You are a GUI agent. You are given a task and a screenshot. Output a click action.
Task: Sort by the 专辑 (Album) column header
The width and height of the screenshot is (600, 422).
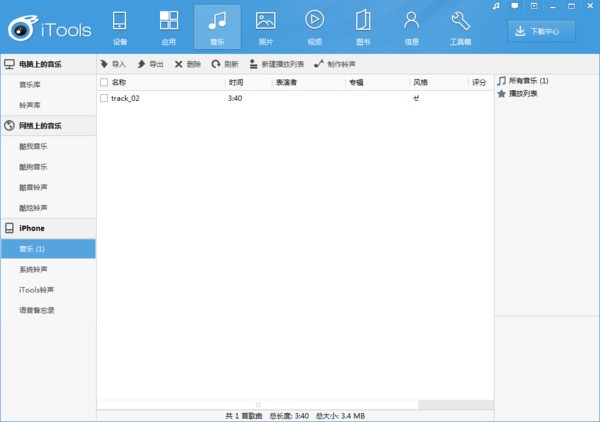coord(356,82)
